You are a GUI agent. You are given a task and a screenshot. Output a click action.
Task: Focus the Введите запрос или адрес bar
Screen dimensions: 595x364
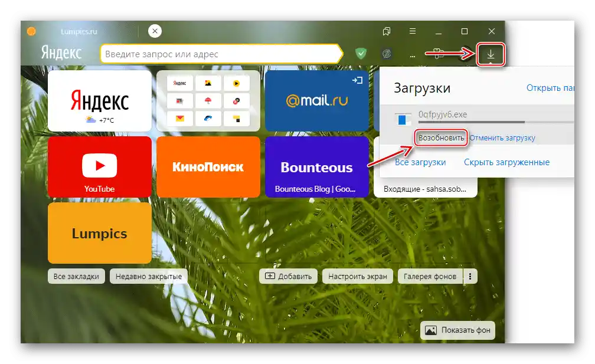[x=221, y=54]
